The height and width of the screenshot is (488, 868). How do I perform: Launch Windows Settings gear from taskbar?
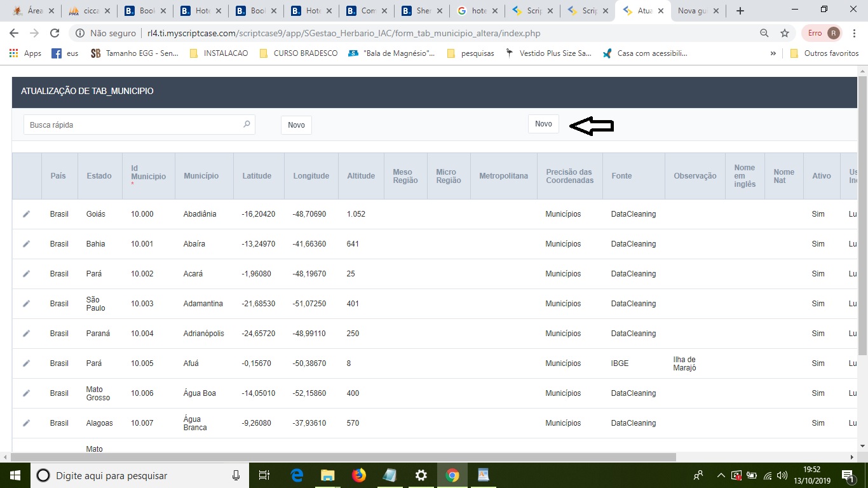[421, 475]
